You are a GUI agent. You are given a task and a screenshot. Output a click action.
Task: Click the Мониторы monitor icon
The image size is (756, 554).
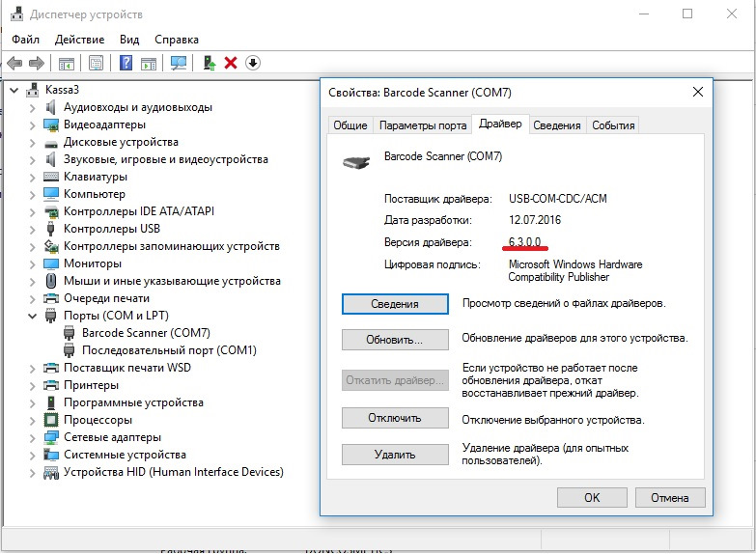[51, 263]
